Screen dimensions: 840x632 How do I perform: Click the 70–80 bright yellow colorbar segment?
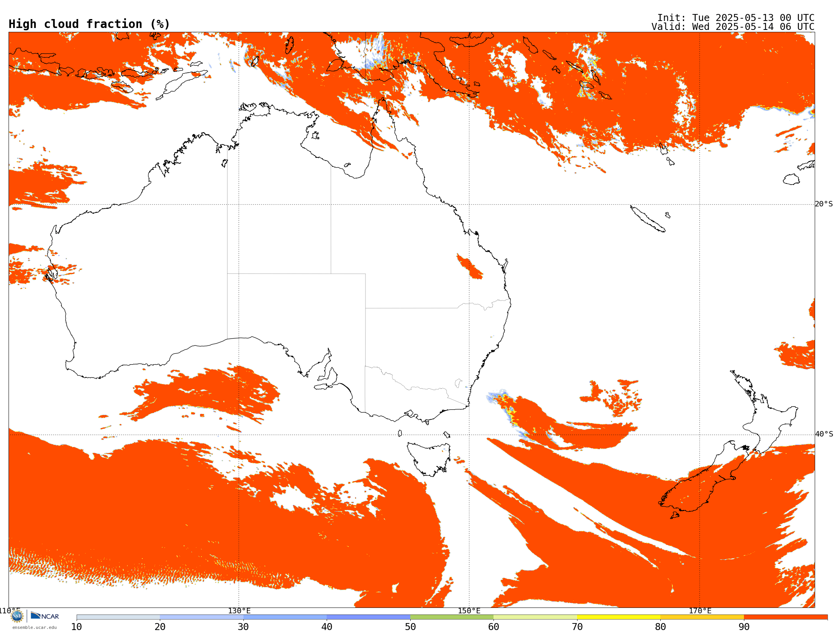click(x=619, y=617)
